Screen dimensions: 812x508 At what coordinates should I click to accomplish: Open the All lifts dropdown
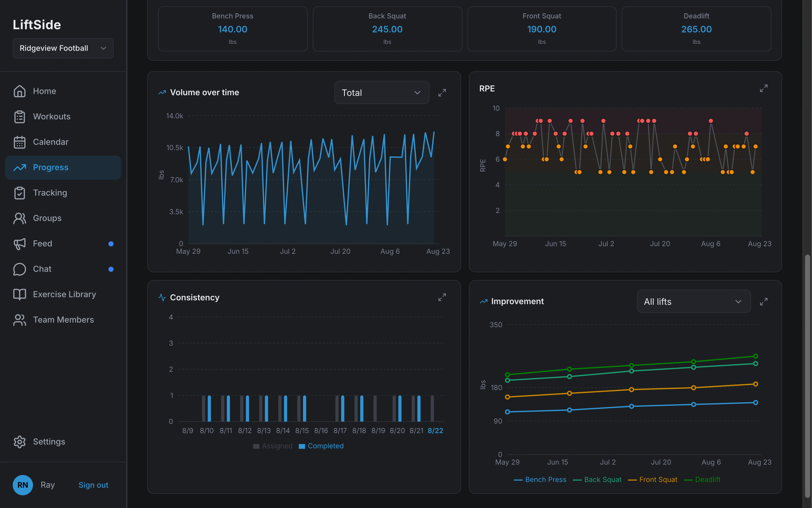pyautogui.click(x=694, y=301)
